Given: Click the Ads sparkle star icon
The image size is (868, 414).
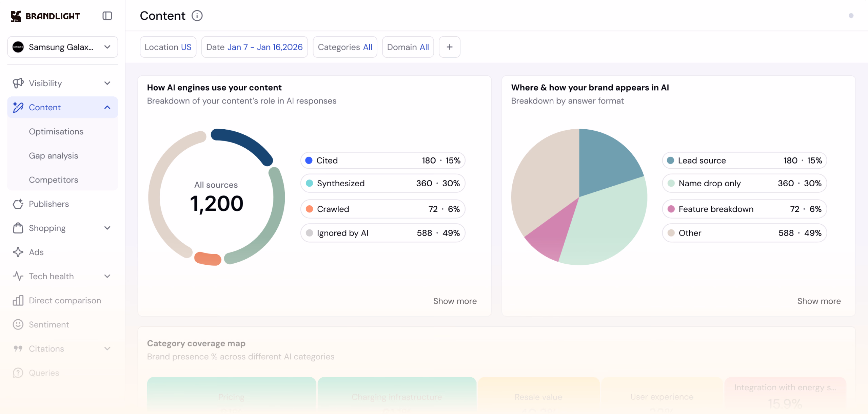Looking at the screenshot, I should point(18,252).
